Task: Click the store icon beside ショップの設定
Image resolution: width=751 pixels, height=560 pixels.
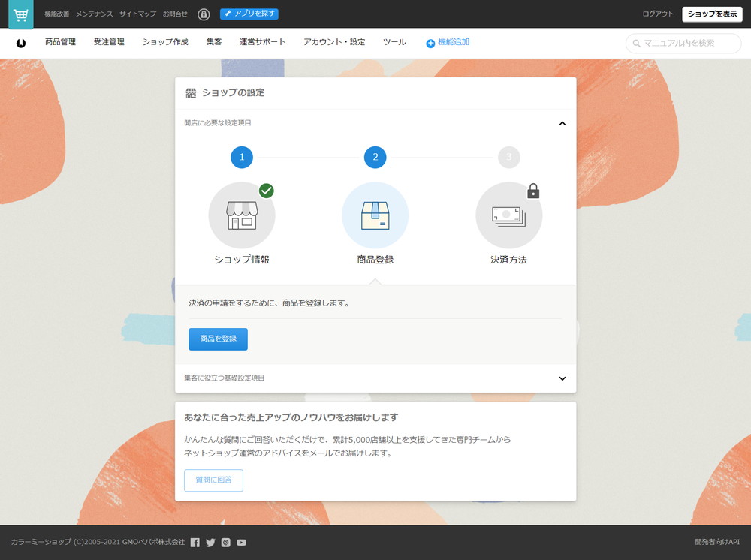Action: tap(191, 93)
